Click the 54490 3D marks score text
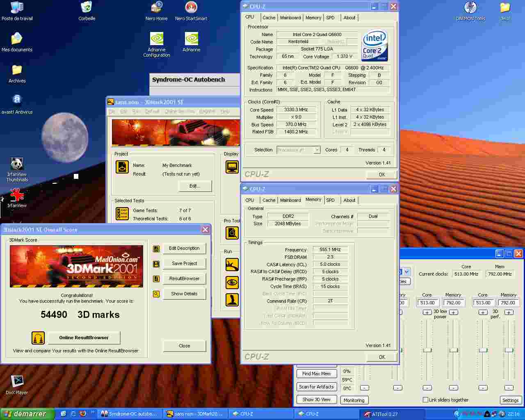The height and width of the screenshot is (420, 525). pos(80,315)
